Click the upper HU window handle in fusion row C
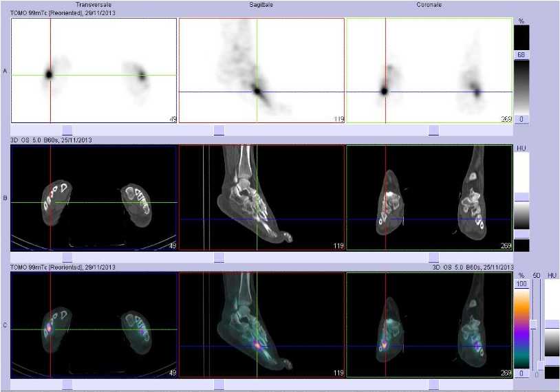The width and height of the screenshot is (560, 392). click(552, 324)
